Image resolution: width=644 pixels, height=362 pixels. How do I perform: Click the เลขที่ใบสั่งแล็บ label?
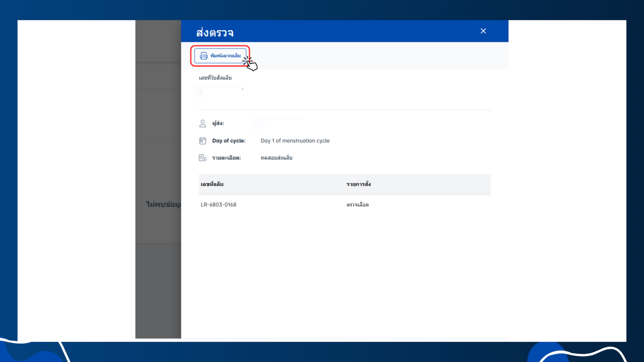[215, 78]
